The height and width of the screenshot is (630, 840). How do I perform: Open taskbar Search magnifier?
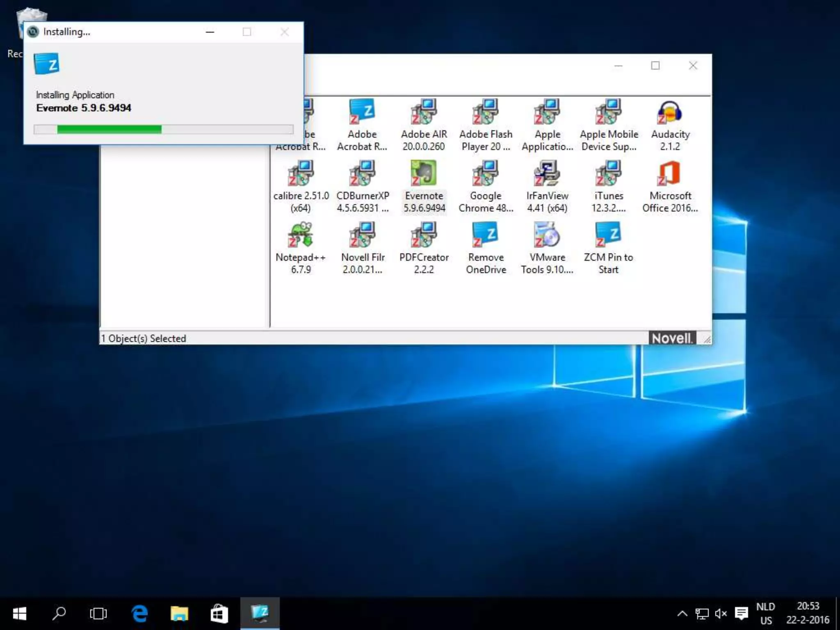coord(59,614)
